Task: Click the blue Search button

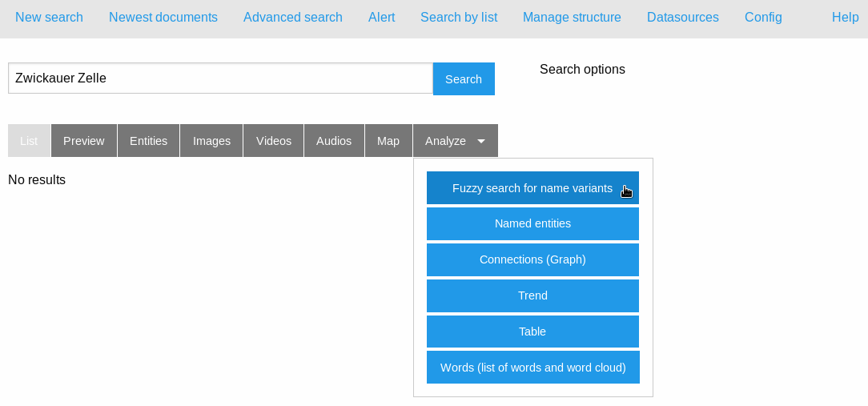Action: pos(464,78)
